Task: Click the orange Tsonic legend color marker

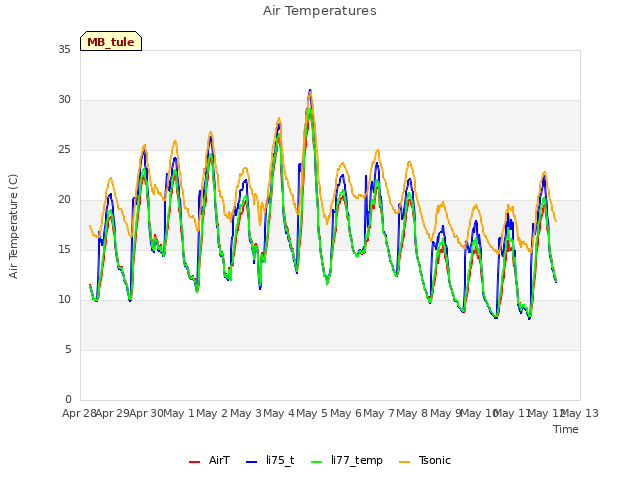Action: point(404,462)
